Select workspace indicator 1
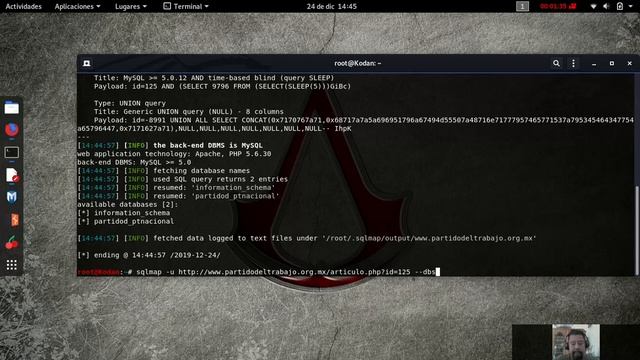 pyautogui.click(x=522, y=6)
